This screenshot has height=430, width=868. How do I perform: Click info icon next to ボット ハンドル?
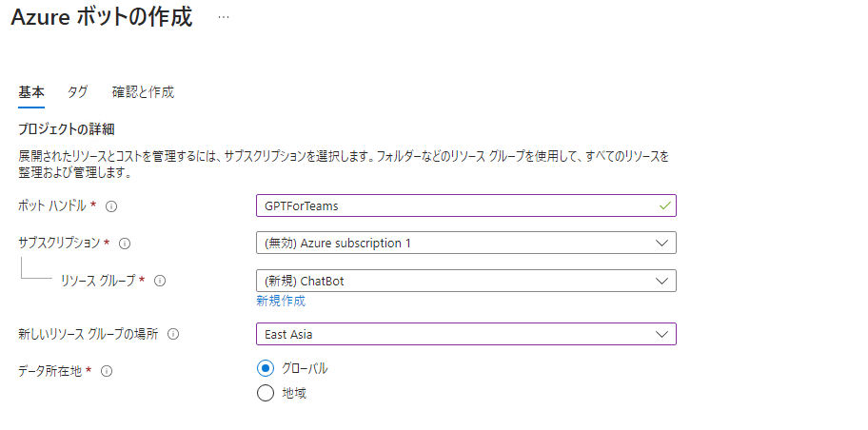pyautogui.click(x=111, y=205)
